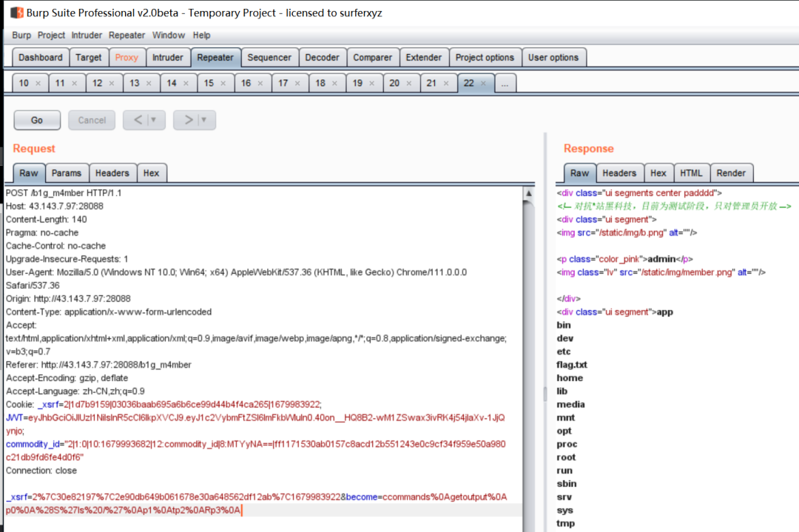Show the response Headers view
Viewport: 799px width, 532px height.
[620, 173]
